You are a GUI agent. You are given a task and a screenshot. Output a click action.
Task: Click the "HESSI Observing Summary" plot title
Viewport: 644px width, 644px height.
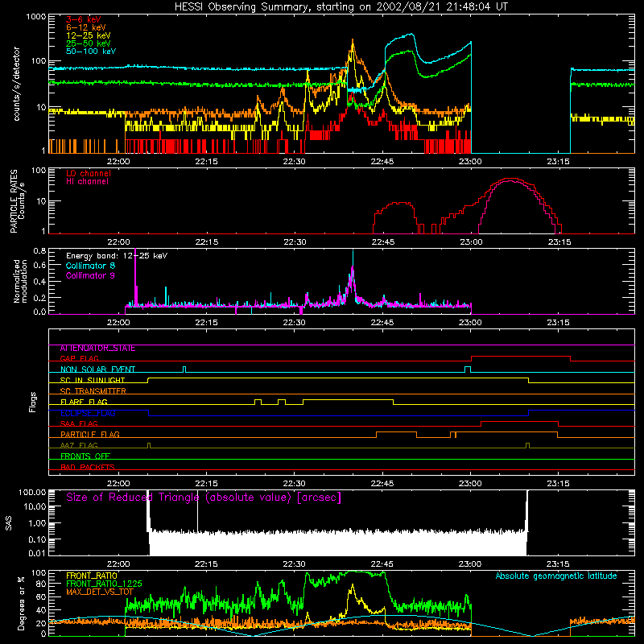click(341, 7)
